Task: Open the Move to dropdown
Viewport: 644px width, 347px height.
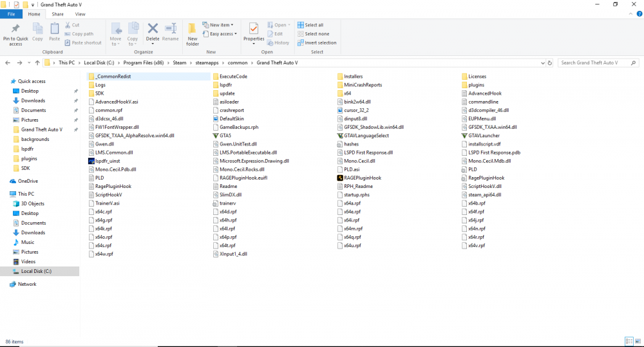Action: [x=115, y=34]
